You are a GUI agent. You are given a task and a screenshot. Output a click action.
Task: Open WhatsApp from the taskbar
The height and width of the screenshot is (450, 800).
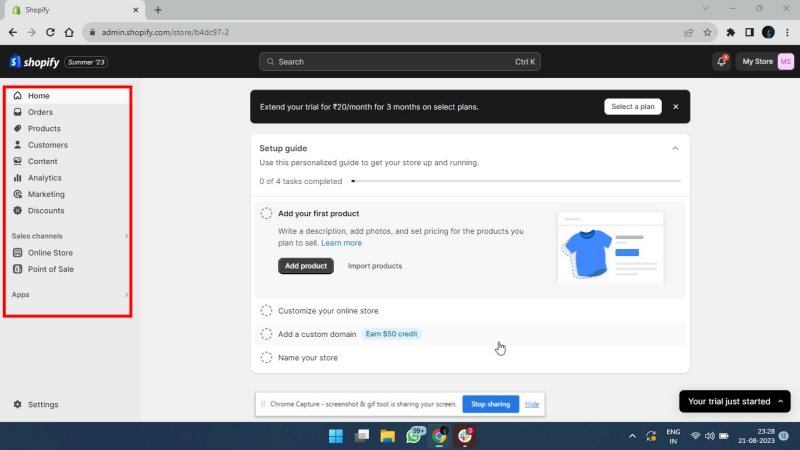[x=414, y=436]
